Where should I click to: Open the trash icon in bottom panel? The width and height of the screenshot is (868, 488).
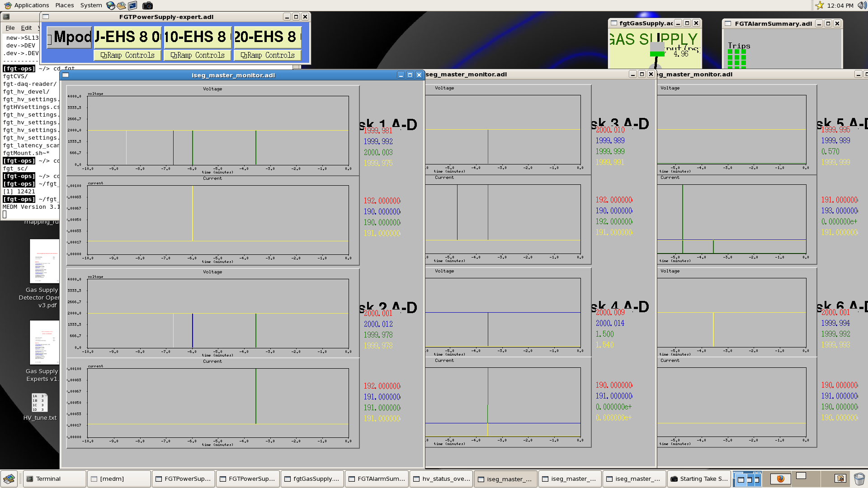[859, 479]
